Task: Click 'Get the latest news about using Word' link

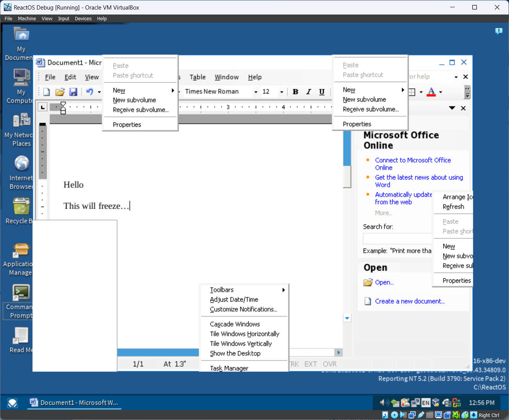Action: click(x=419, y=181)
